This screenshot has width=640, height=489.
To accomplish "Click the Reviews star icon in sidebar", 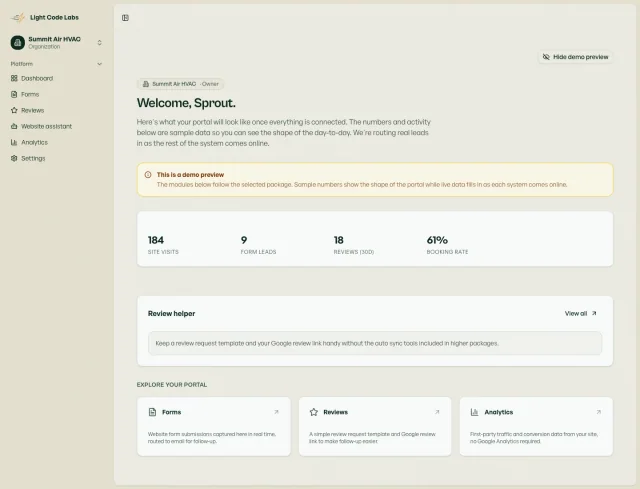I will 14,110.
